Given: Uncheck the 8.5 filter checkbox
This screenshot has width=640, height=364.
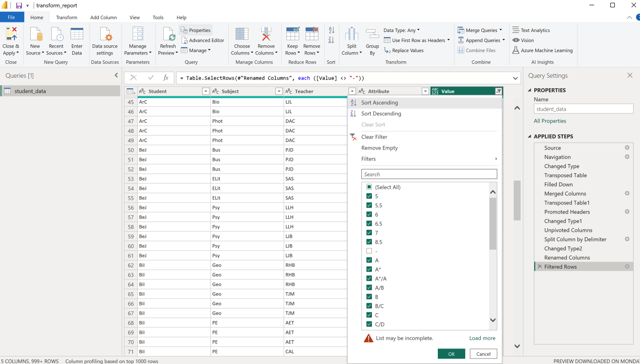Looking at the screenshot, I should [x=369, y=242].
